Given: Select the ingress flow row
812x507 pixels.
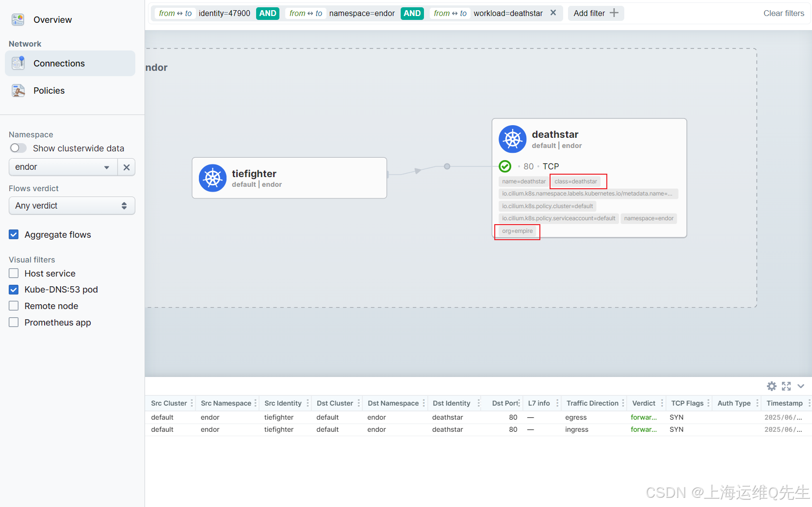Looking at the screenshot, I should click(x=478, y=429).
